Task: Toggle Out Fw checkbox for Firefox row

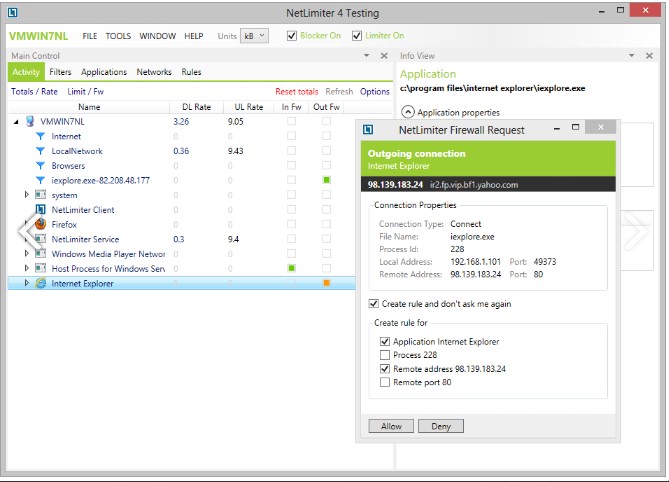Action: click(x=326, y=224)
